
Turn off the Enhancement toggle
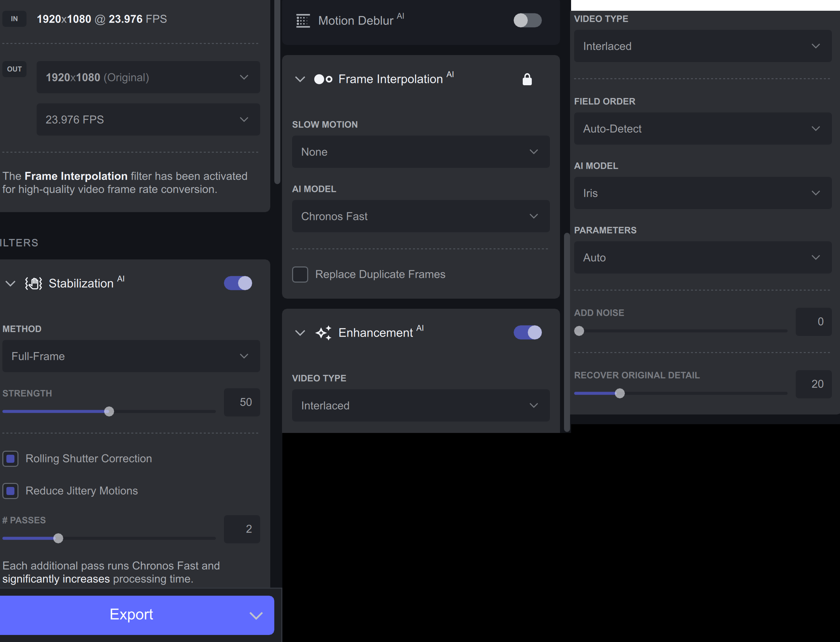pos(527,333)
